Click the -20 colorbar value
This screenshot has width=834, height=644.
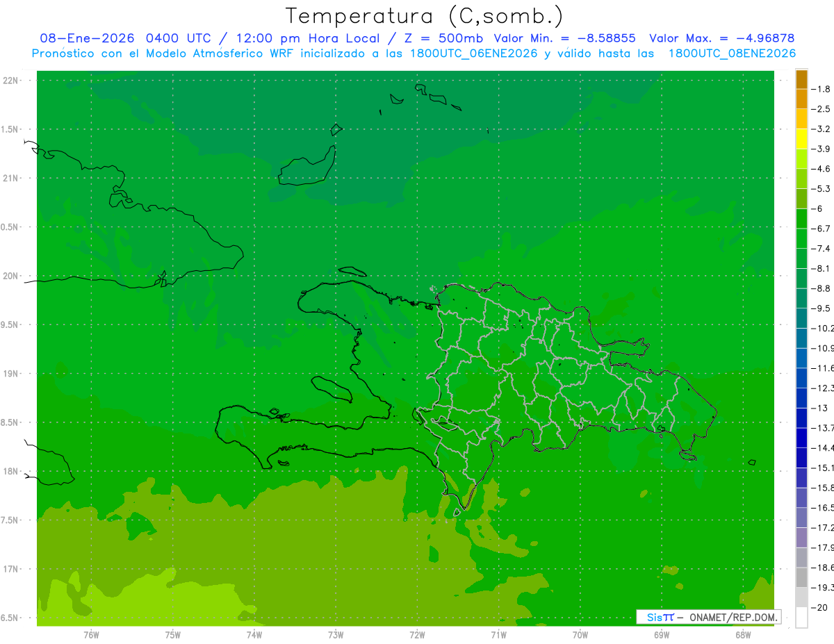tap(819, 608)
